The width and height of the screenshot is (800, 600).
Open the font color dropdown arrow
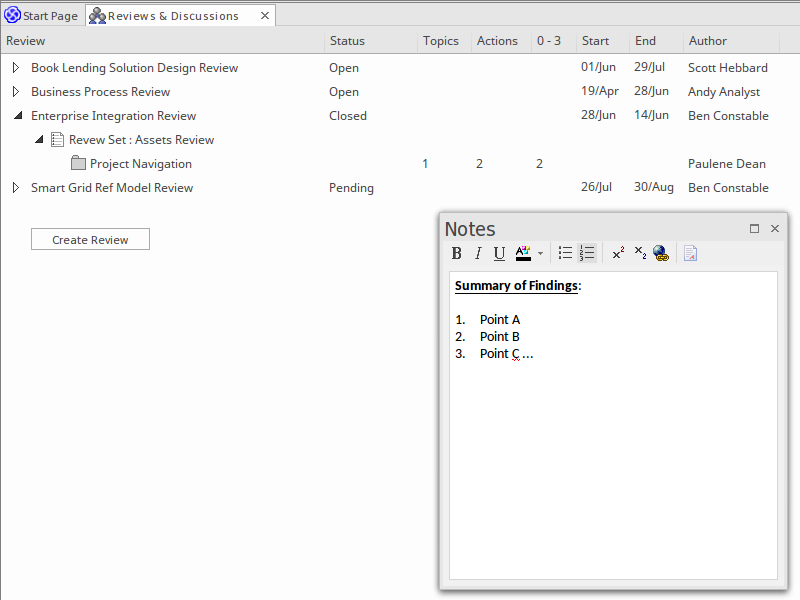click(541, 254)
